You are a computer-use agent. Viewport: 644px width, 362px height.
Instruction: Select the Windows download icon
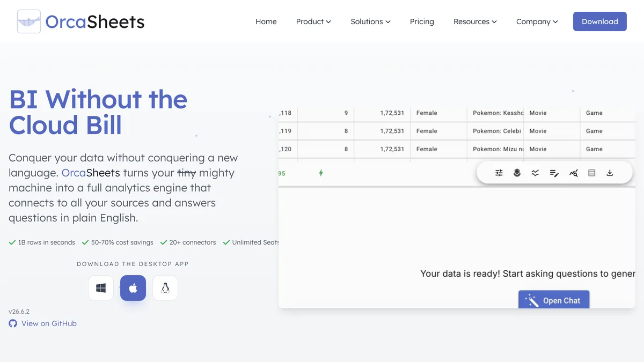[x=101, y=288]
